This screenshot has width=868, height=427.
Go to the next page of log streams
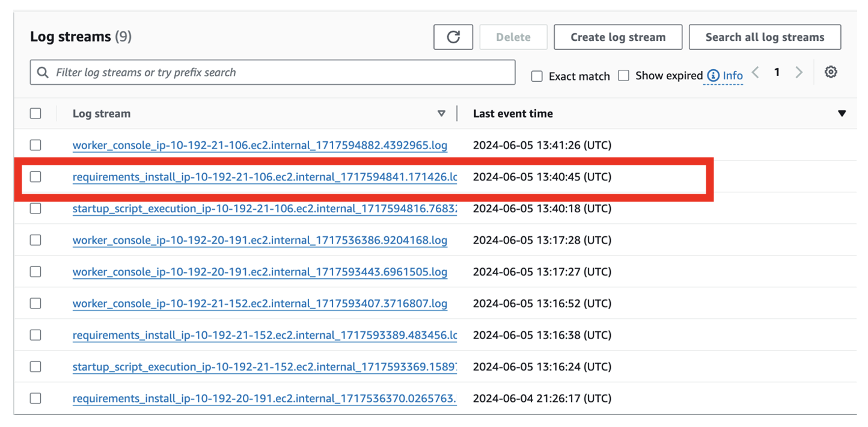(x=799, y=72)
